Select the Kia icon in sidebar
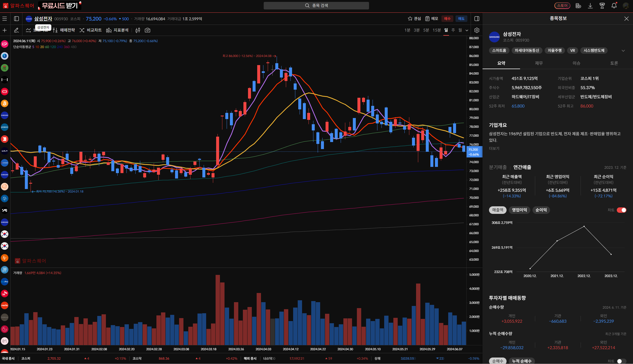The image size is (633, 364). (5, 151)
